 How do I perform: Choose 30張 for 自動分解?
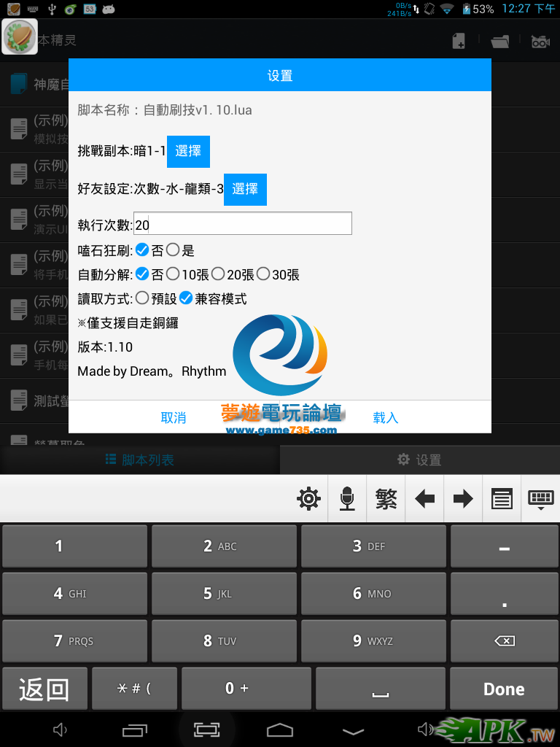263,274
